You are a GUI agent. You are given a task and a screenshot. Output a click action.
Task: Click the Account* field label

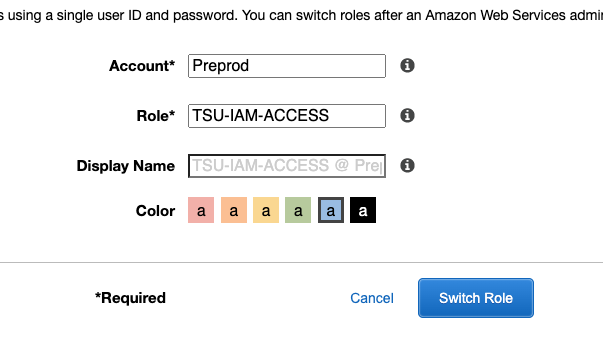click(142, 66)
